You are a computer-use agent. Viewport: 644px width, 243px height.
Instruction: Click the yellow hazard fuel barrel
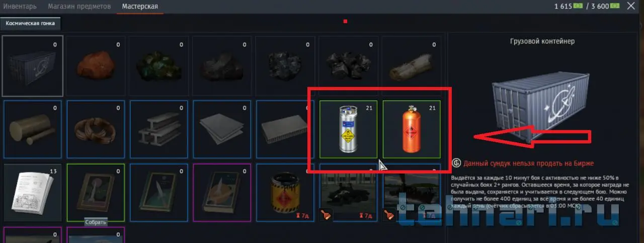click(285, 193)
